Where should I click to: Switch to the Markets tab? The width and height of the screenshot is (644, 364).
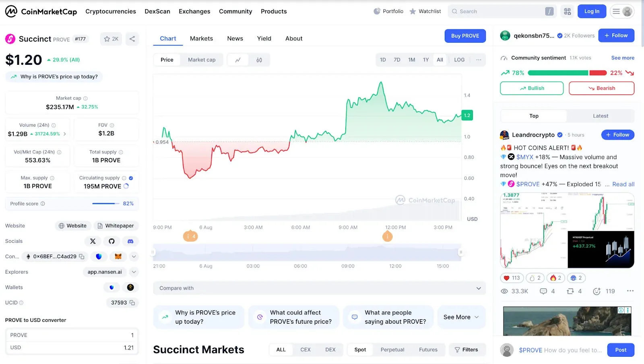coord(201,38)
